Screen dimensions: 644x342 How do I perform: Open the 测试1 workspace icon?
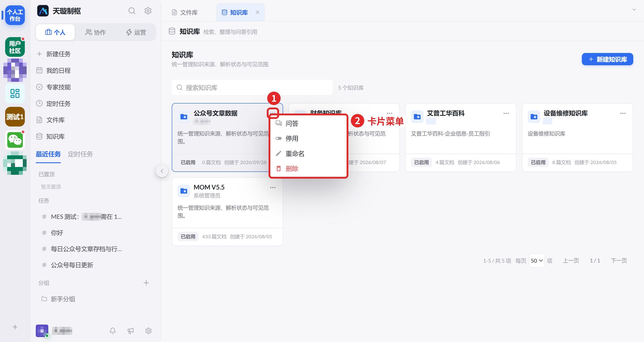(x=15, y=117)
